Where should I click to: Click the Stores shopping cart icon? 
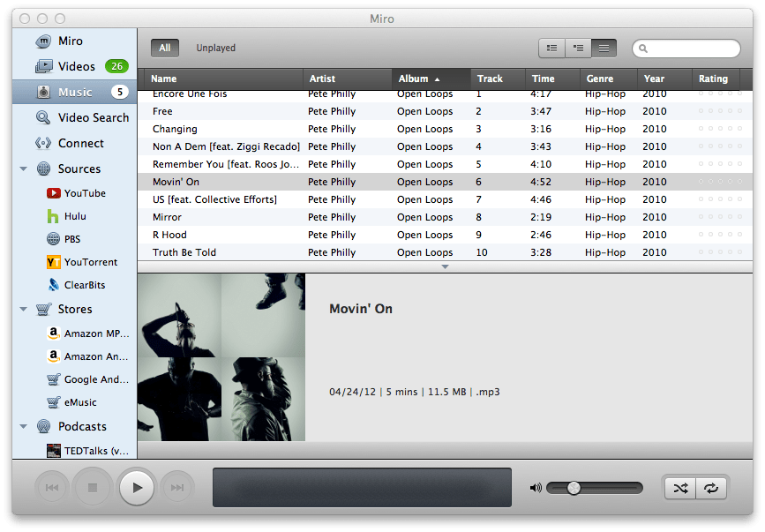click(43, 309)
